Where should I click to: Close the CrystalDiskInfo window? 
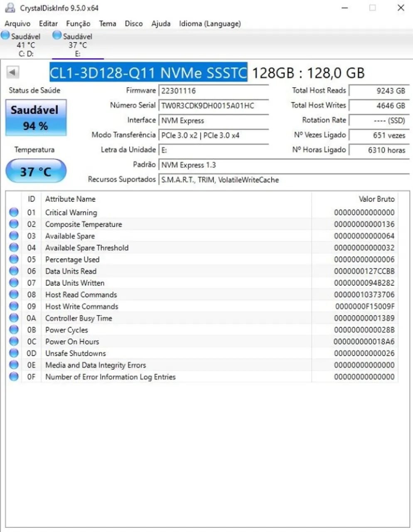(x=401, y=8)
